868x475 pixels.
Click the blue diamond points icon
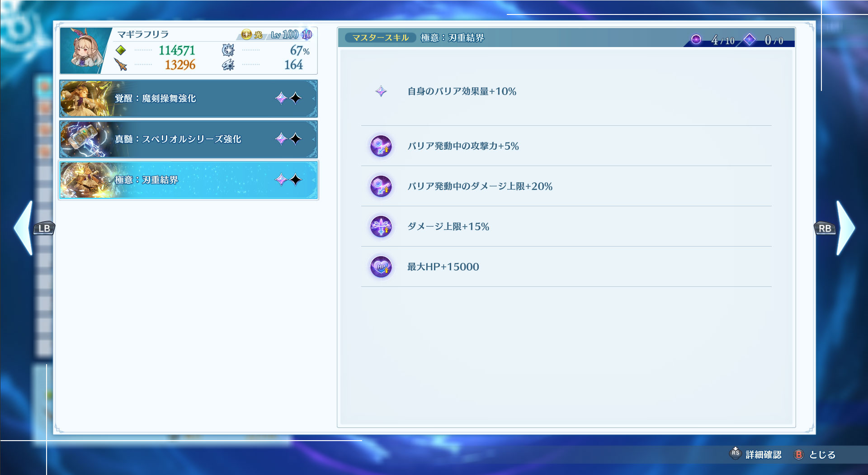(750, 40)
